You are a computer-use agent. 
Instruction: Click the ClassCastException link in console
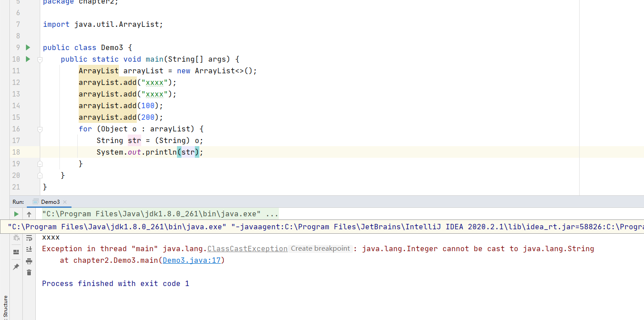click(x=247, y=248)
